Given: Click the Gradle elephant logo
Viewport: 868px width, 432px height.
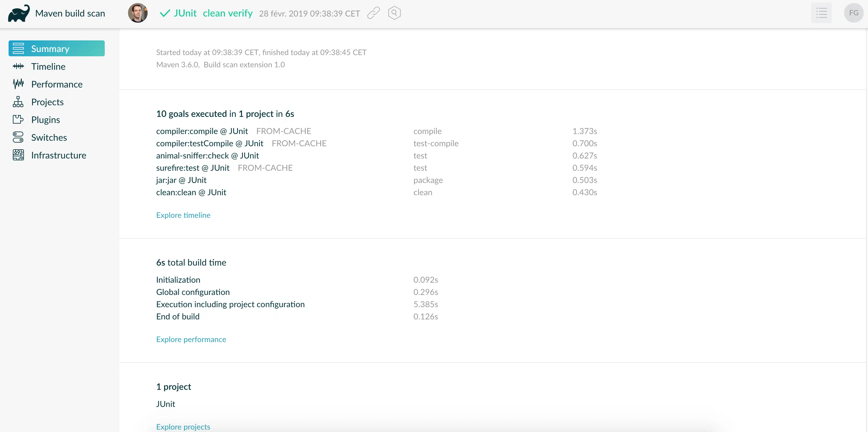Looking at the screenshot, I should tap(19, 13).
